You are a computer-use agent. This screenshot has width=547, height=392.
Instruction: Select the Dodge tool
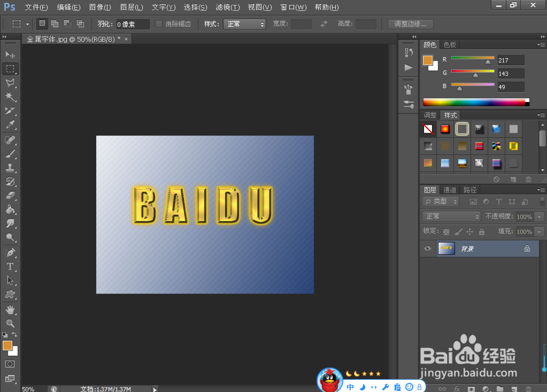[x=10, y=237]
